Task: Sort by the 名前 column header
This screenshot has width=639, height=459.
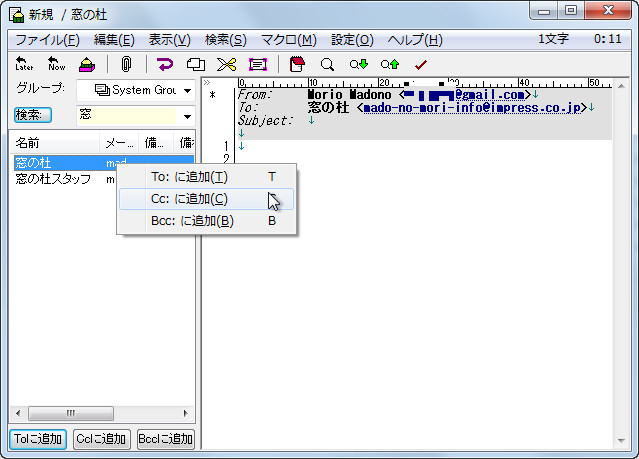Action: click(54, 143)
